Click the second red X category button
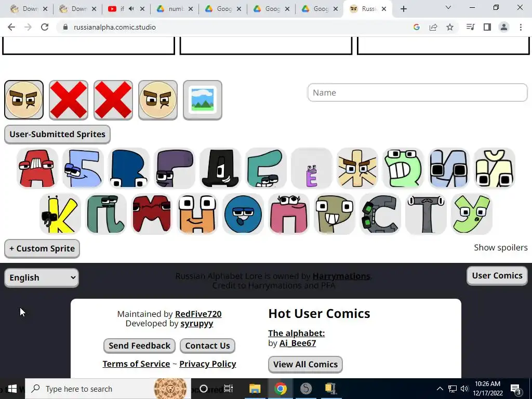The height and width of the screenshot is (399, 532). click(x=113, y=100)
